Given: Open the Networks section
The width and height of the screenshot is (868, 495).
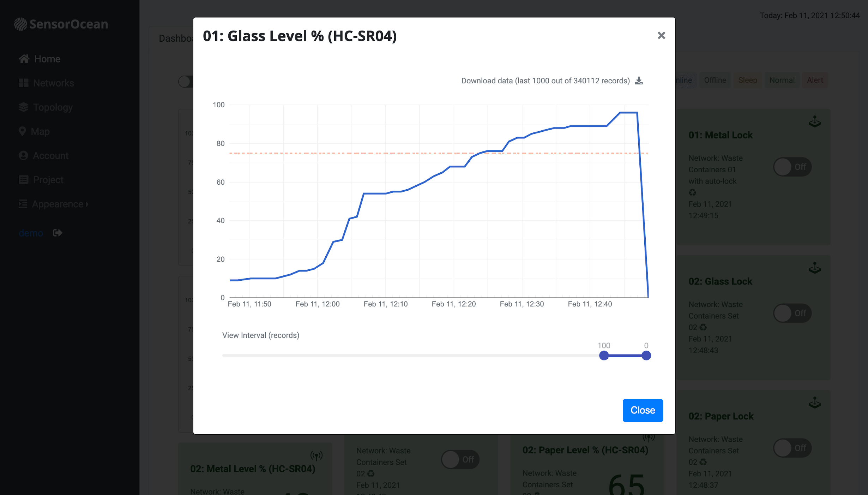Looking at the screenshot, I should 53,83.
